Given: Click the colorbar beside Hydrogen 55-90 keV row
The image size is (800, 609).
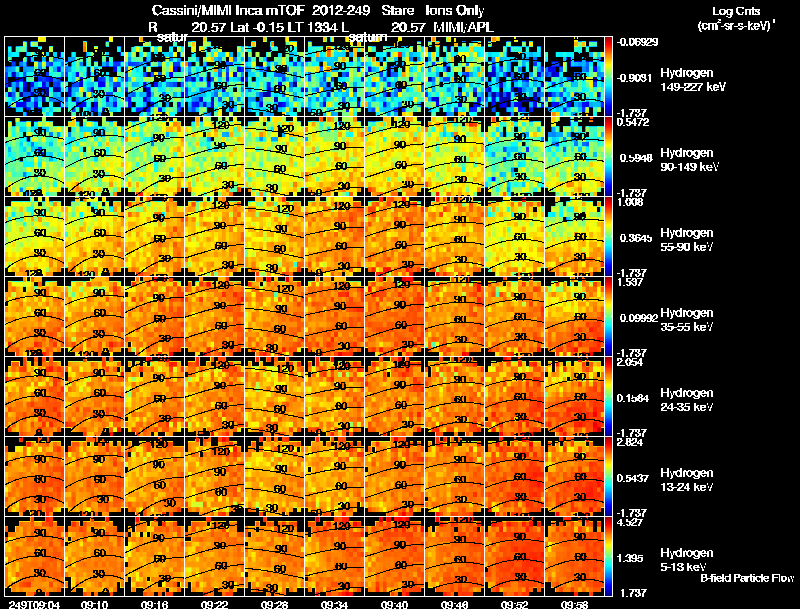Looking at the screenshot, I should click(x=608, y=237).
